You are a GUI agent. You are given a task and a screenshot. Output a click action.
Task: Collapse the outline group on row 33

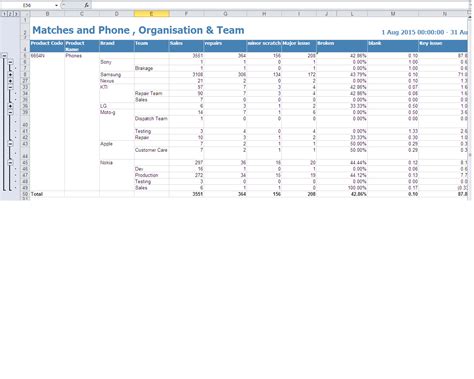(10, 87)
